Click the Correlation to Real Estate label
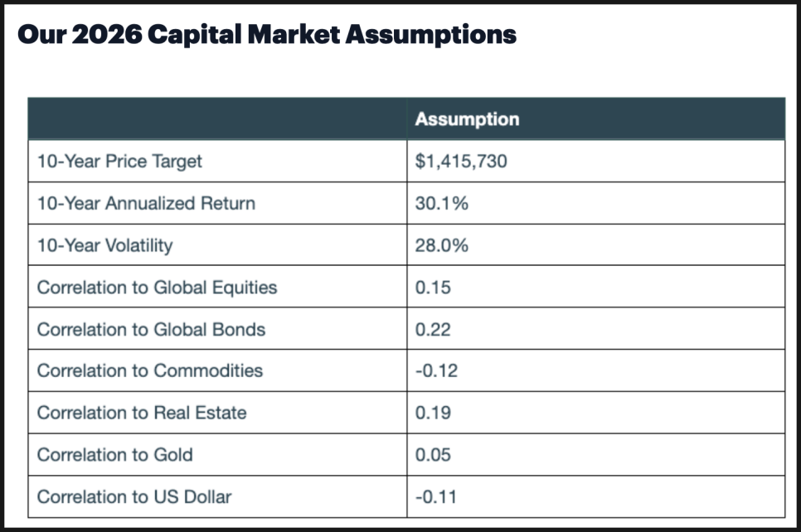The image size is (801, 532). pos(141,413)
